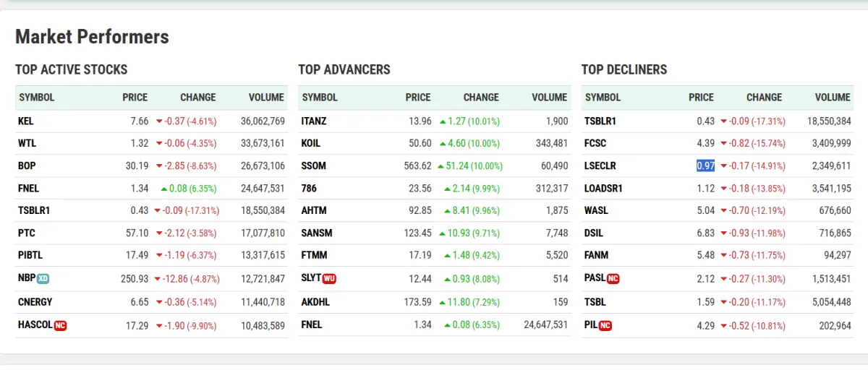Open the CNERGY stock symbol
Screen dimensions: 868x378
coord(35,302)
